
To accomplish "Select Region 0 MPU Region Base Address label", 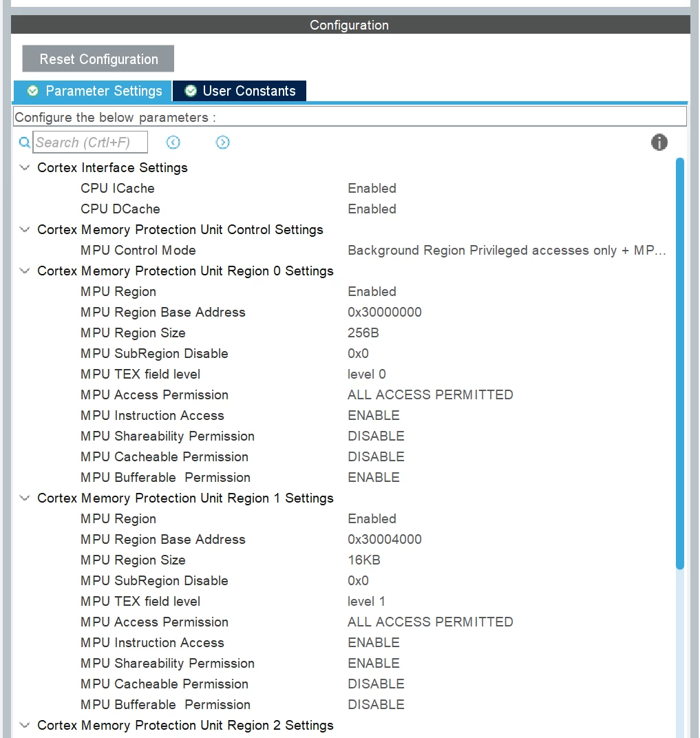I will [162, 312].
